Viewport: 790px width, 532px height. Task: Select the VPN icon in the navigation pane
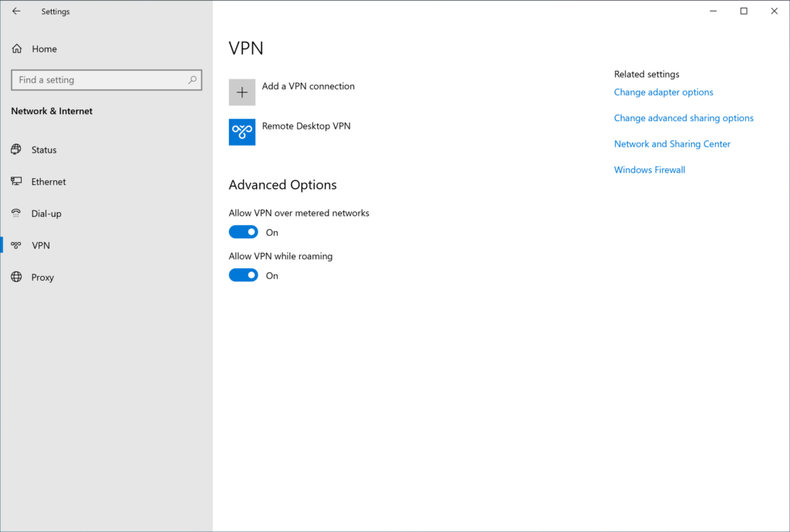[16, 245]
